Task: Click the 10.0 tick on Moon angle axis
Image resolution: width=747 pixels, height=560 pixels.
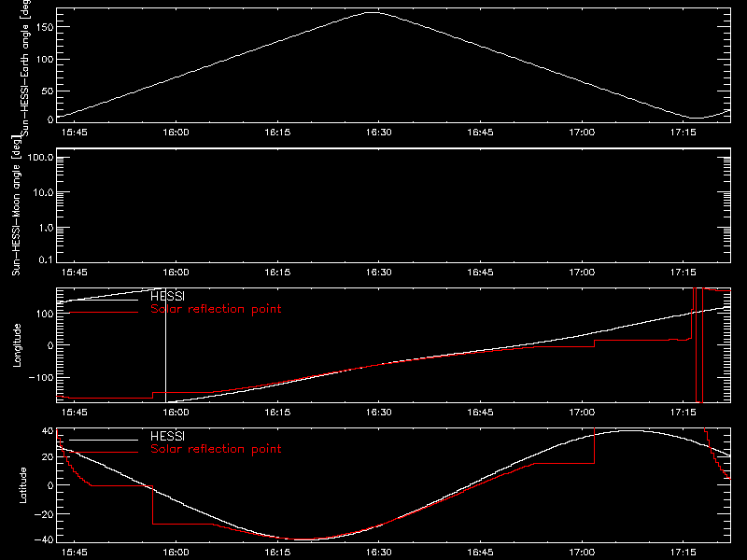Action: (x=43, y=193)
